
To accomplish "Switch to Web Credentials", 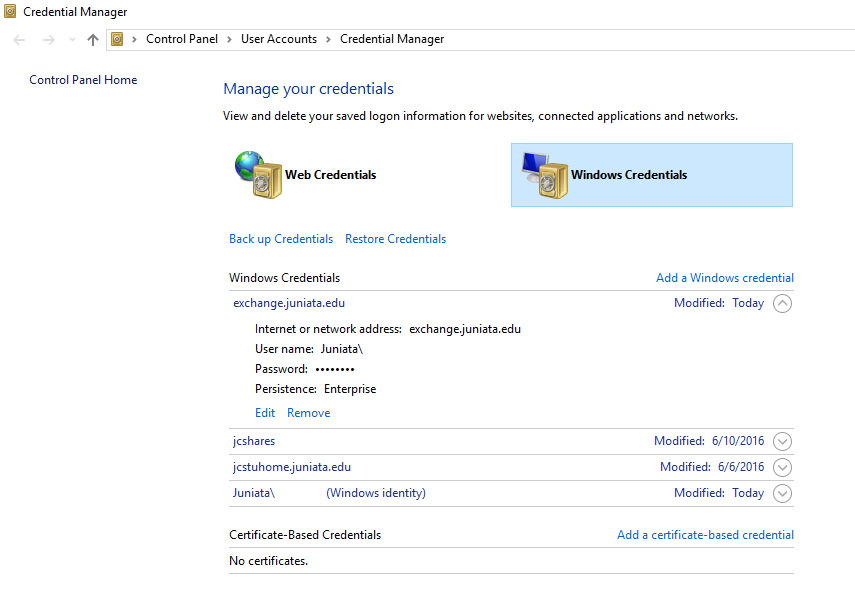I will pyautogui.click(x=330, y=175).
